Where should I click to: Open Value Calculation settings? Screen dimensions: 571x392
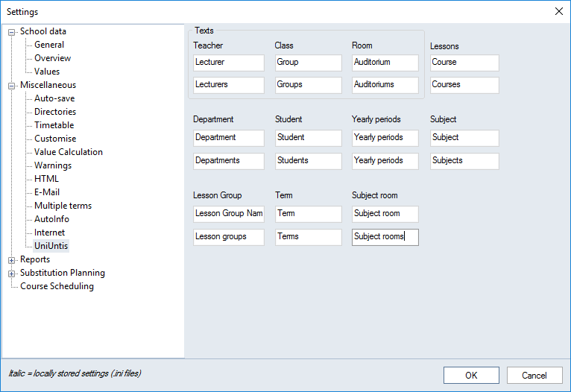tap(69, 152)
